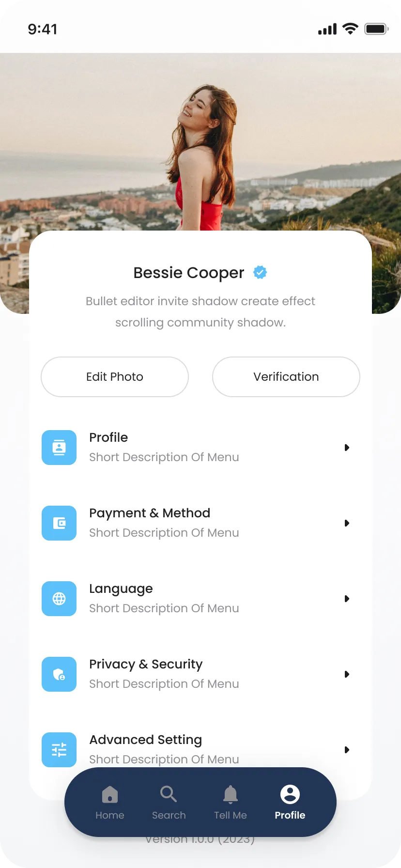Click the blue Profile contact-card icon
The image size is (401, 868).
59,448
